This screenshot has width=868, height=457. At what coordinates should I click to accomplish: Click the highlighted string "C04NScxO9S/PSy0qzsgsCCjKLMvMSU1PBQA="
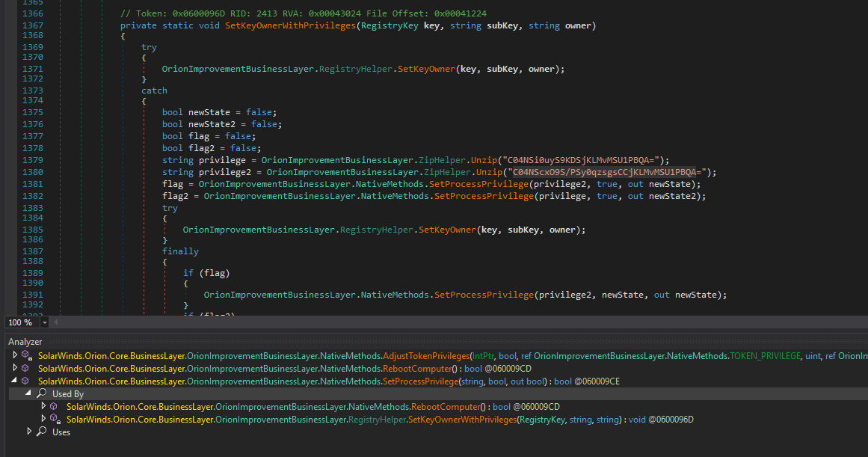coord(607,172)
